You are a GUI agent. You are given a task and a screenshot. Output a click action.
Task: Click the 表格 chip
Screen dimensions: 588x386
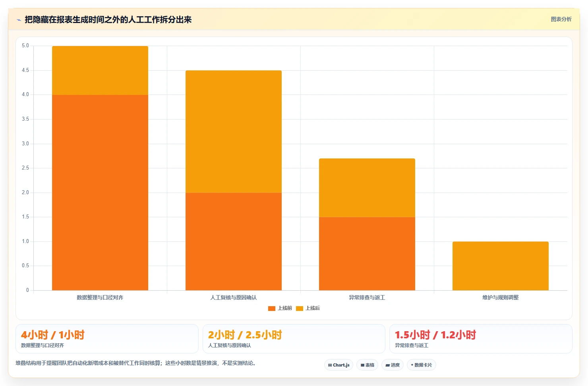(x=367, y=365)
